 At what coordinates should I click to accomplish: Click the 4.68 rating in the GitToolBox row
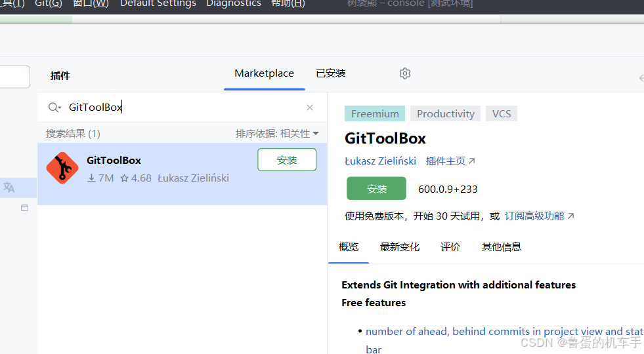[x=136, y=178]
